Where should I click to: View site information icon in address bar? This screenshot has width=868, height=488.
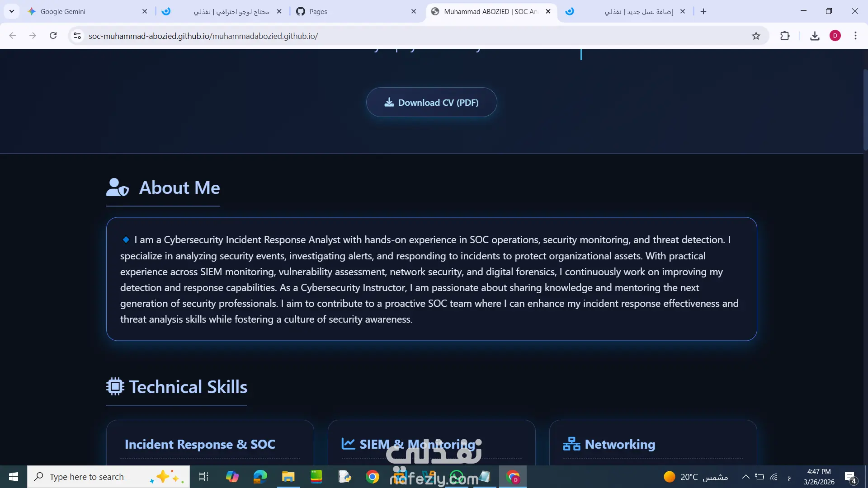point(77,36)
